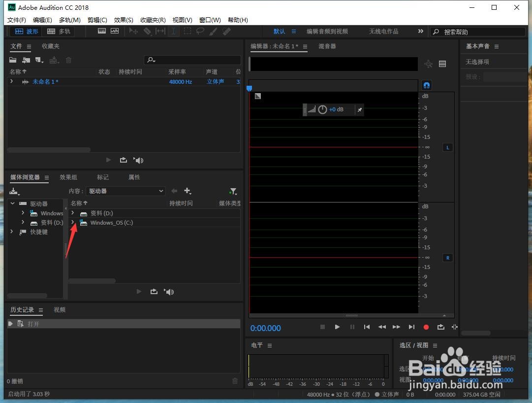Select the 默认 workspace
This screenshot has width=532, height=403.
279,32
